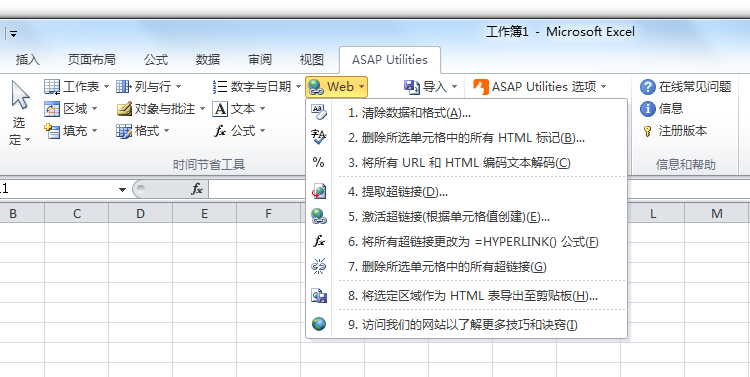This screenshot has width=750, height=377.
Task: Click the percent sign decode icon
Action: (x=319, y=162)
